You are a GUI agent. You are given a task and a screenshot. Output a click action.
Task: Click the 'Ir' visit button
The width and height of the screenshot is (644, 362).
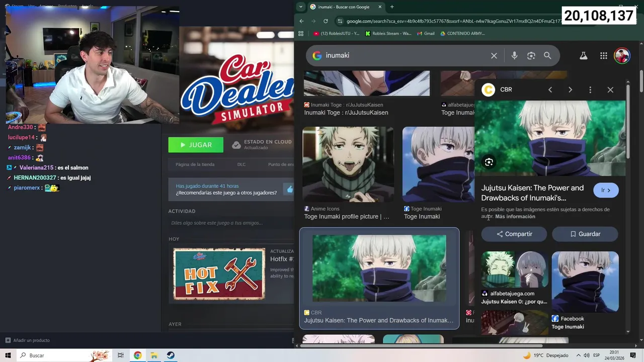tap(606, 190)
